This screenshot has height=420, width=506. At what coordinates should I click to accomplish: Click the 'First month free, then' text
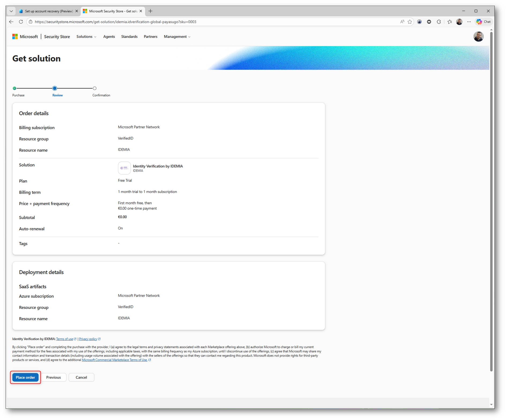(135, 203)
